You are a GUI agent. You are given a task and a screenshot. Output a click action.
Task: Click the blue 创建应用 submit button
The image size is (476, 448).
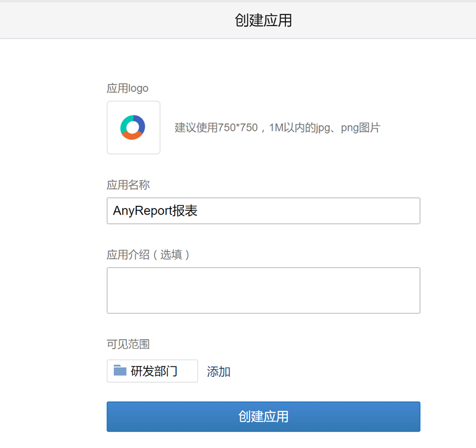pos(263,417)
